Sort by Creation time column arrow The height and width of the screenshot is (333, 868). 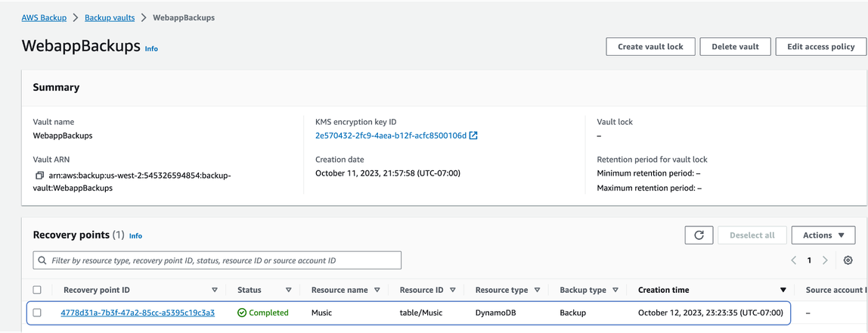click(783, 290)
